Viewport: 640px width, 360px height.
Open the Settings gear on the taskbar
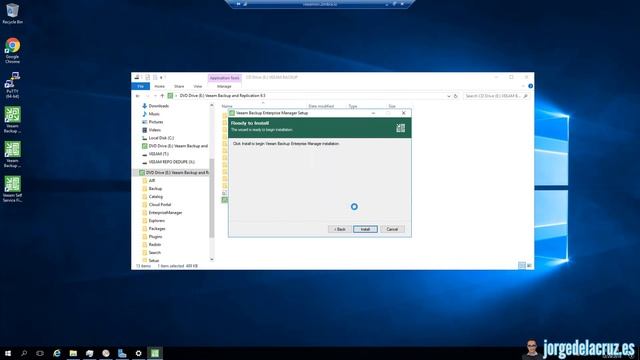click(138, 353)
